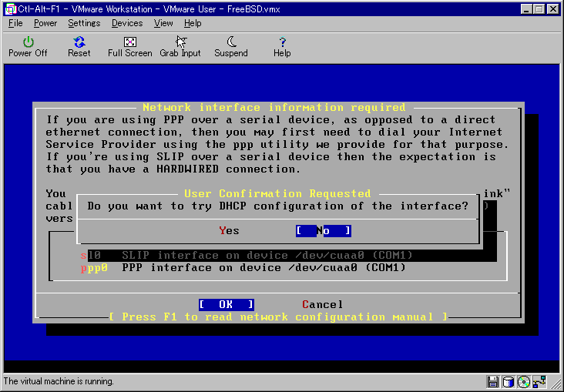Click the Reset toolbar icon
The height and width of the screenshot is (392, 564).
point(79,47)
